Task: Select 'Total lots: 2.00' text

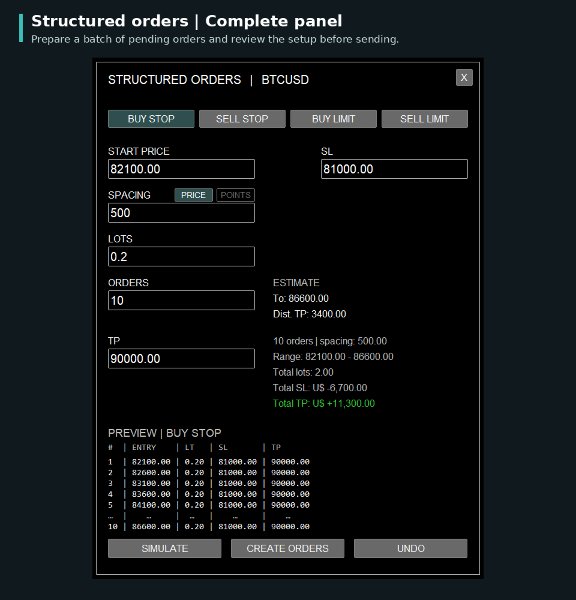Action: click(x=303, y=372)
